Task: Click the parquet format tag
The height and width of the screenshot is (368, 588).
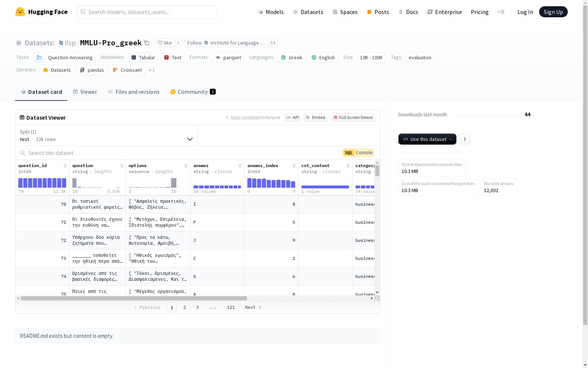Action: pyautogui.click(x=228, y=57)
